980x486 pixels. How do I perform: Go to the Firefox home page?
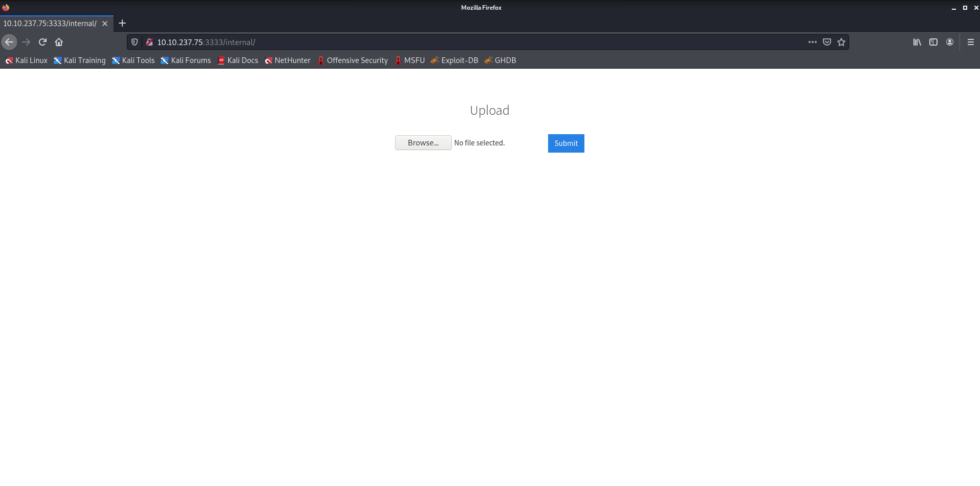(x=59, y=42)
